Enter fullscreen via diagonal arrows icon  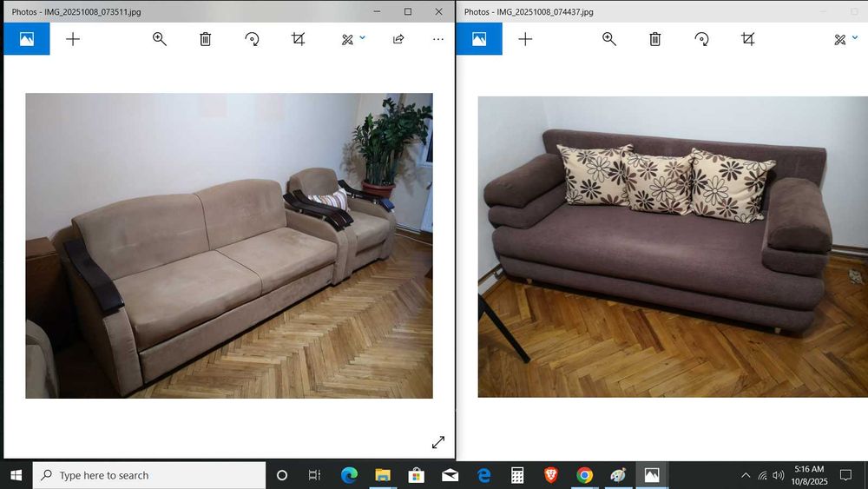point(437,442)
